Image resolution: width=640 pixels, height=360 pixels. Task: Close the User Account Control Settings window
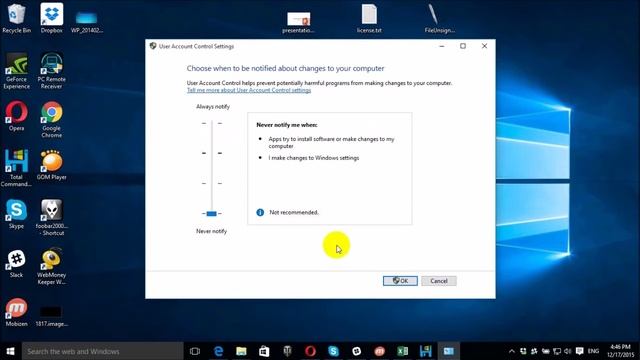tap(484, 46)
